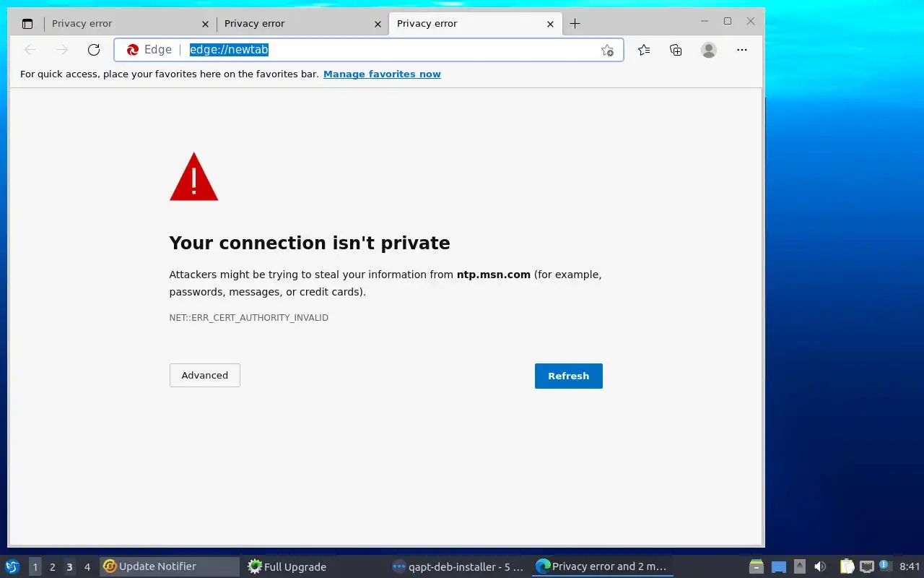
Task: Open Update Notifier in taskbar
Action: (x=170, y=566)
